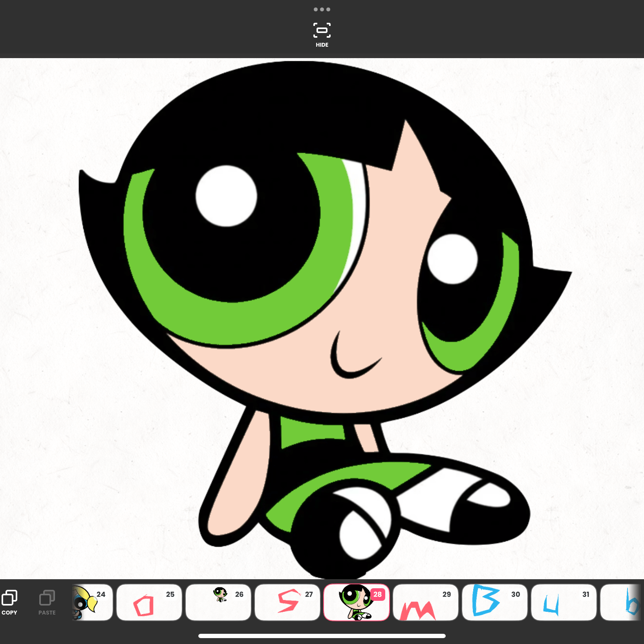Tap the home indicator bar at bottom
Viewport: 644px width, 644px height.
point(322,636)
